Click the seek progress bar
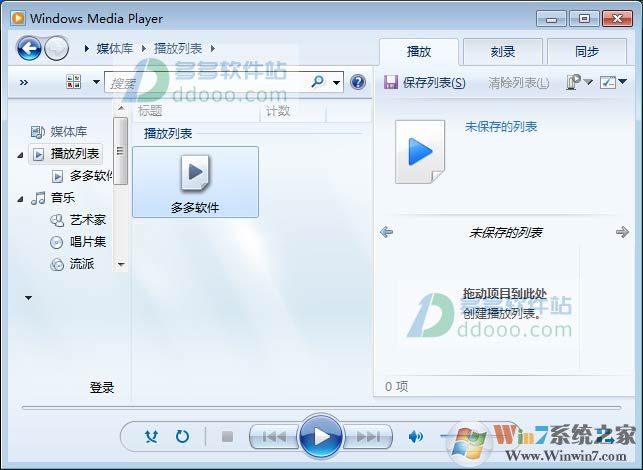 coord(322,408)
